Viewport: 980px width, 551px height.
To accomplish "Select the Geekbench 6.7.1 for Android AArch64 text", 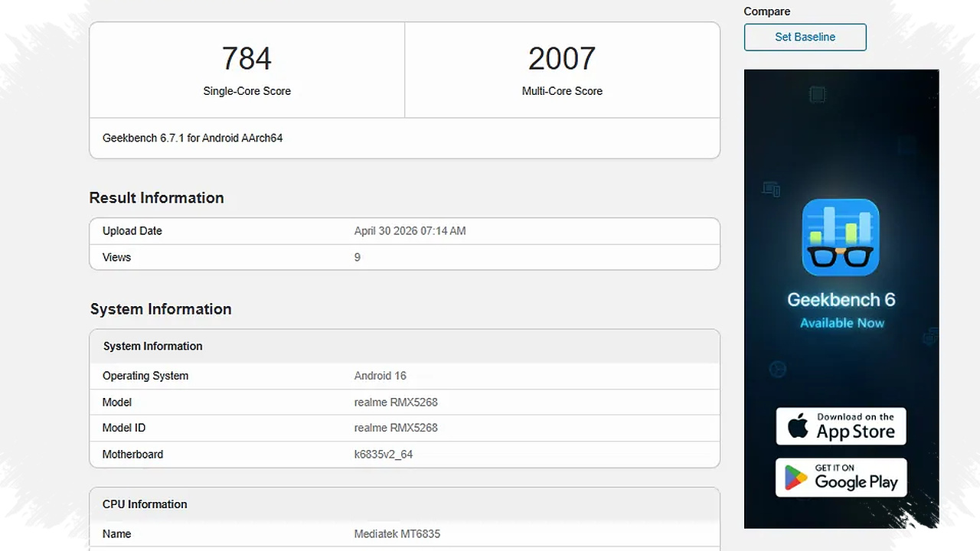I will 193,139.
